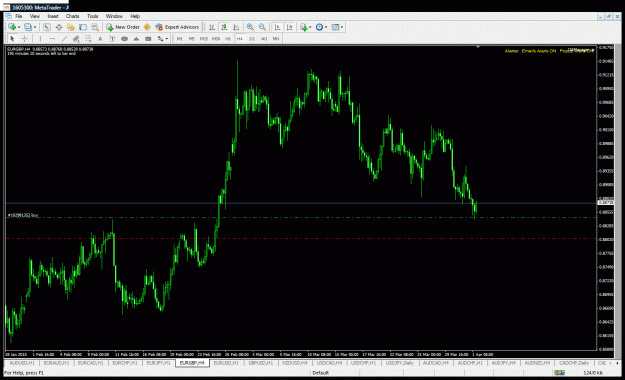Choose the Horizontal Line drawing tool
Image resolution: width=625 pixels, height=380 pixels.
coord(52,39)
